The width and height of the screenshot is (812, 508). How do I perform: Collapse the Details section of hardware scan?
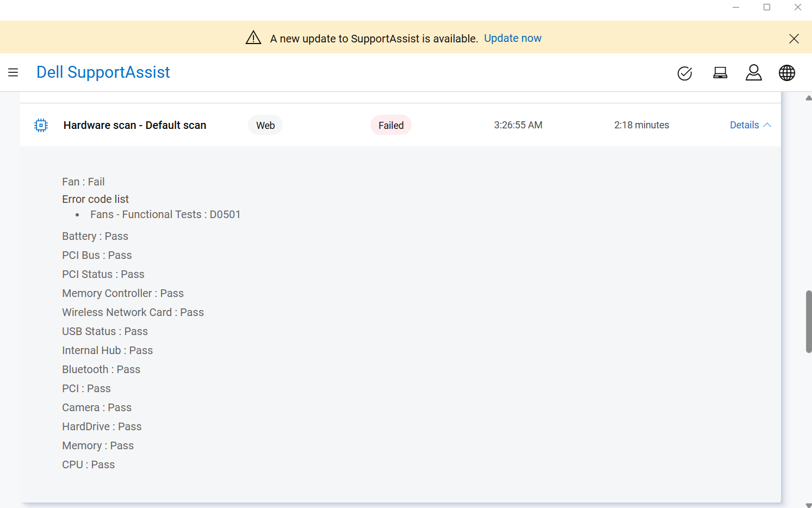750,125
